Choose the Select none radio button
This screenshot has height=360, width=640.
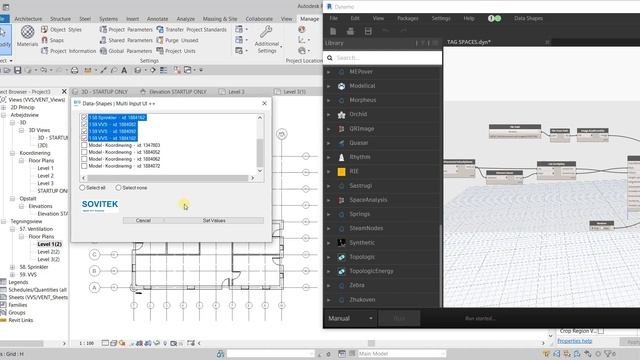pos(118,188)
